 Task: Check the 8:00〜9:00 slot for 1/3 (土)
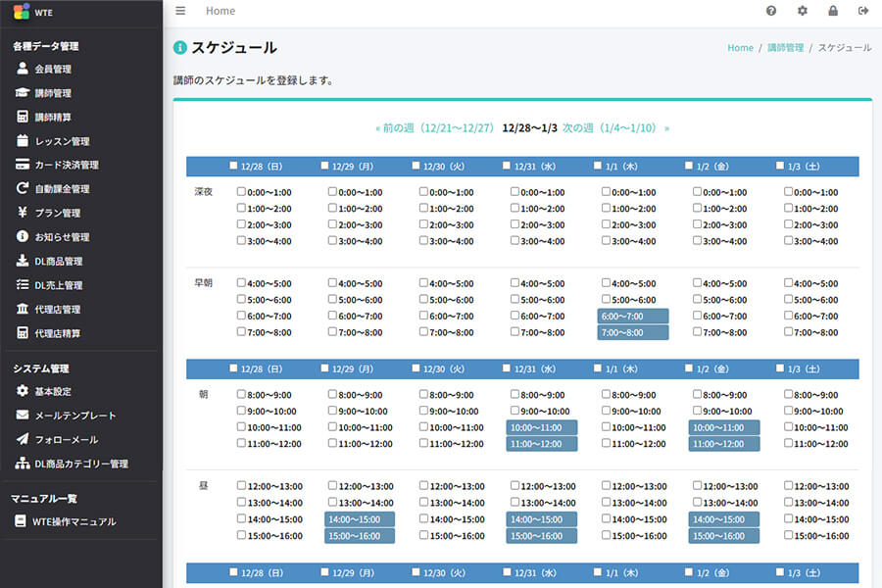(789, 395)
